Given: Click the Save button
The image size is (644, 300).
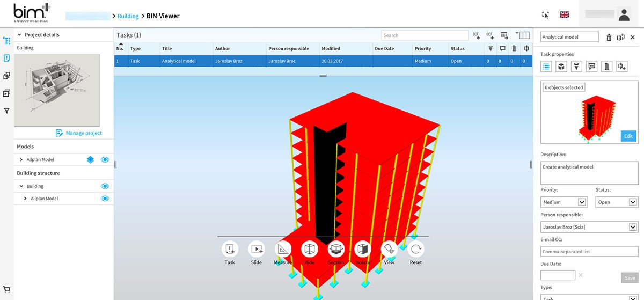Looking at the screenshot, I should click(630, 277).
